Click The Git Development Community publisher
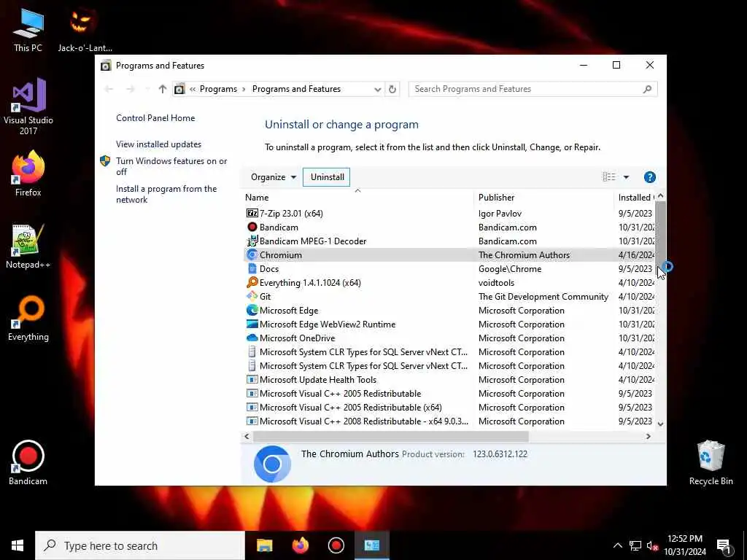Screen dimensions: 747x560 pos(543,296)
